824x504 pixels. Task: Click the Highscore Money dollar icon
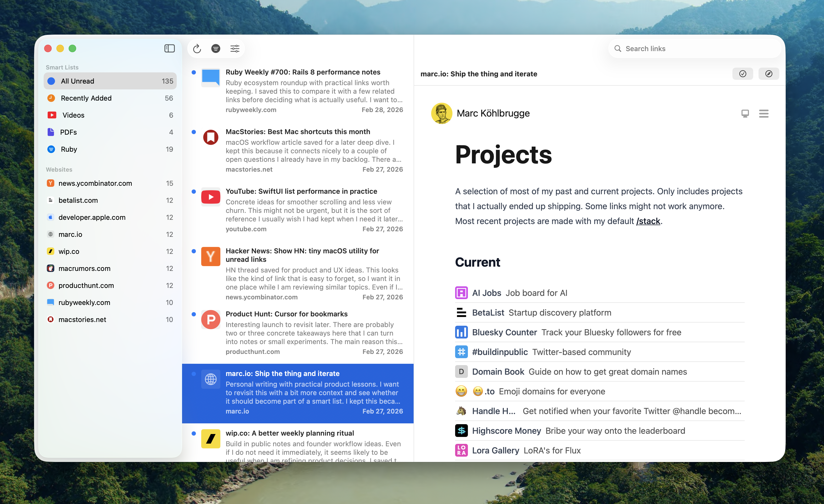461,431
